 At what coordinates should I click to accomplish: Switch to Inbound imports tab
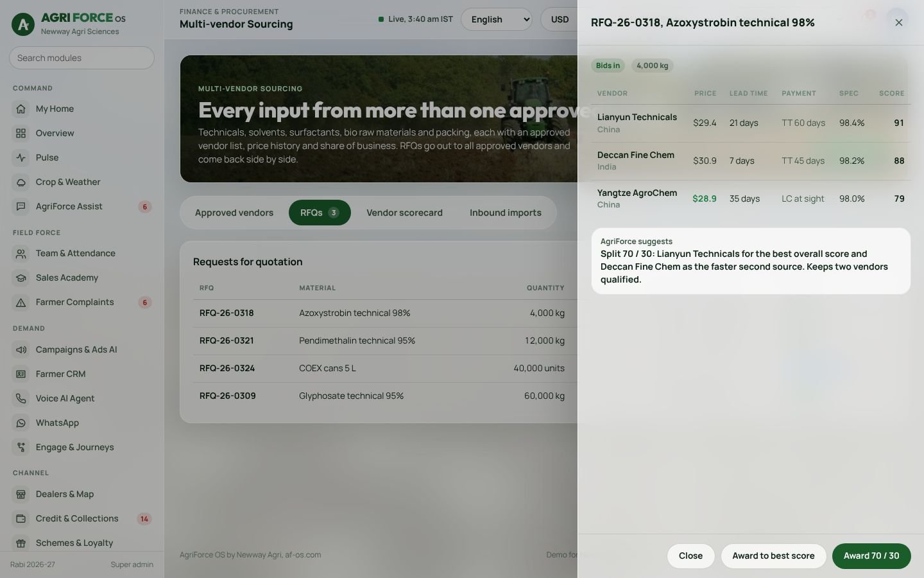coord(506,213)
